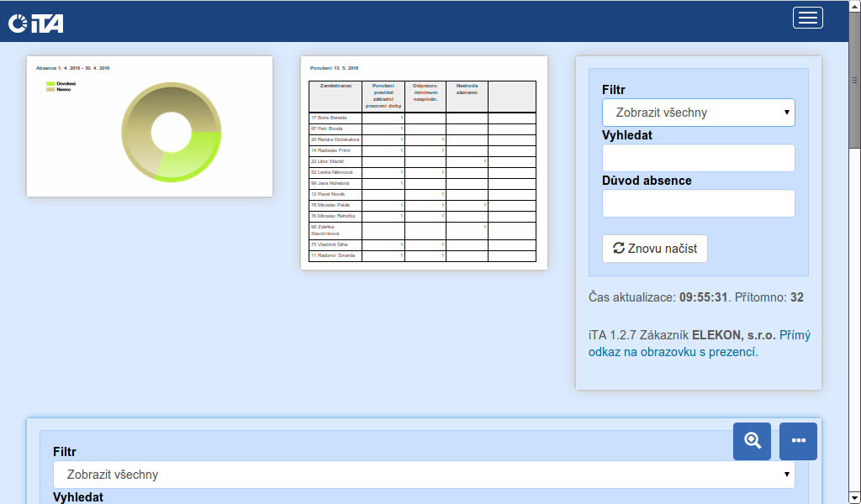Click the Boris Beneda row in table
Viewport: 861px width, 504px height.
tap(335, 118)
